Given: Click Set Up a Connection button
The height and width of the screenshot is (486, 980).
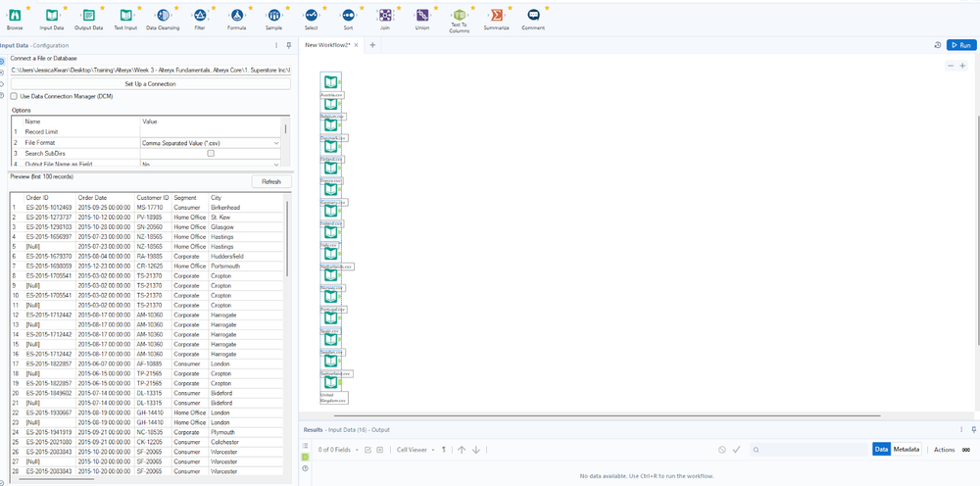Looking at the screenshot, I should [x=151, y=83].
